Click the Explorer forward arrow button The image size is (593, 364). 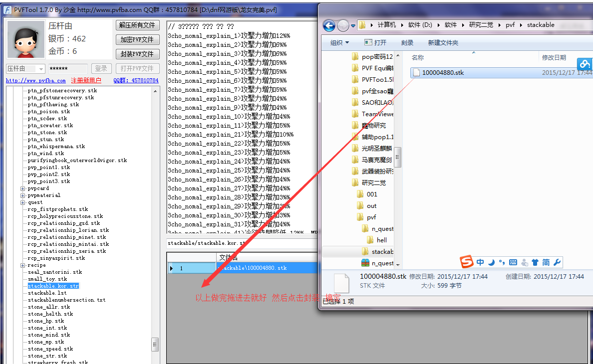pyautogui.click(x=343, y=25)
